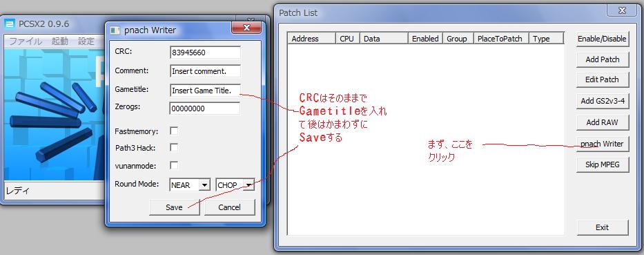Screen dimensions: 644x255
Task: Click the pnach Writer window icon
Action: (x=115, y=30)
